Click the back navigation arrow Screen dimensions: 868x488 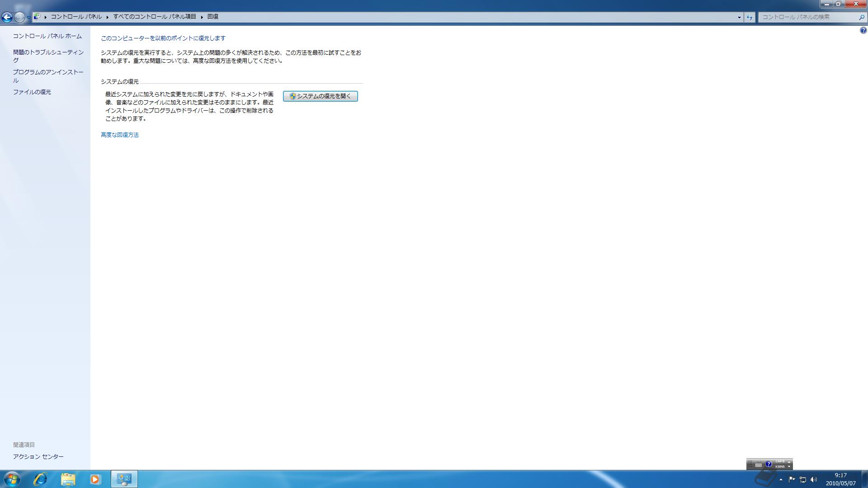pyautogui.click(x=7, y=17)
